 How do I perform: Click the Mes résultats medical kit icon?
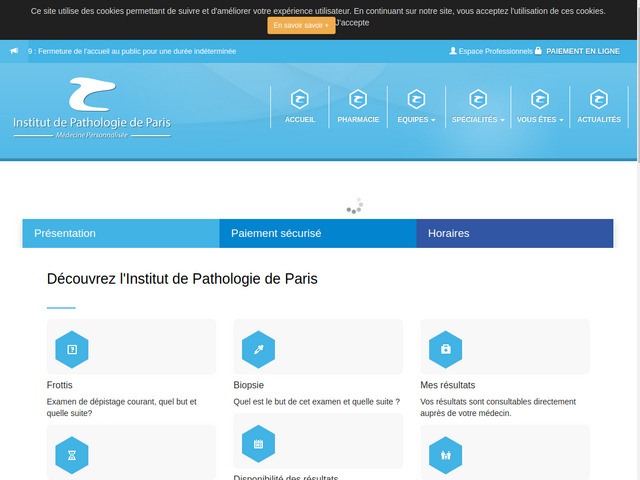click(x=446, y=349)
